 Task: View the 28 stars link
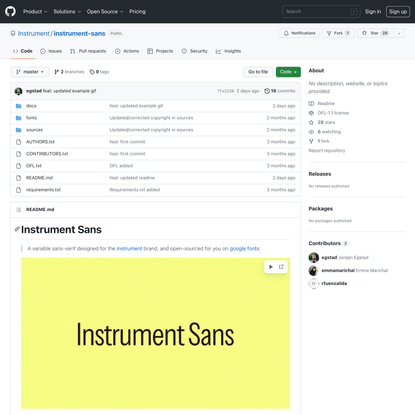(322, 122)
